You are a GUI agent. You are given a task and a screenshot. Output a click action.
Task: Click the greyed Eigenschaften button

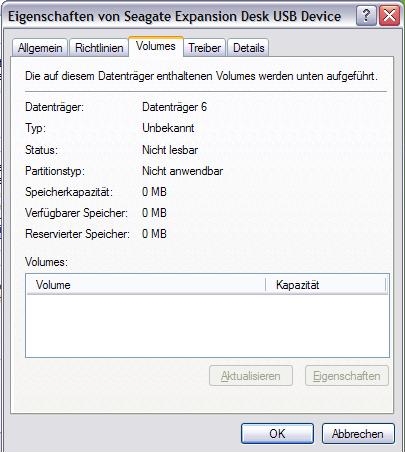(347, 376)
